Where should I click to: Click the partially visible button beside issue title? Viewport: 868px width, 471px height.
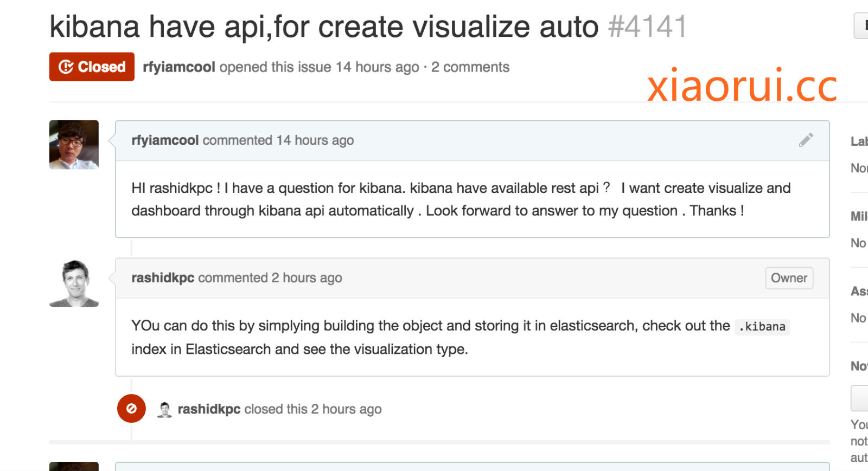(861, 26)
